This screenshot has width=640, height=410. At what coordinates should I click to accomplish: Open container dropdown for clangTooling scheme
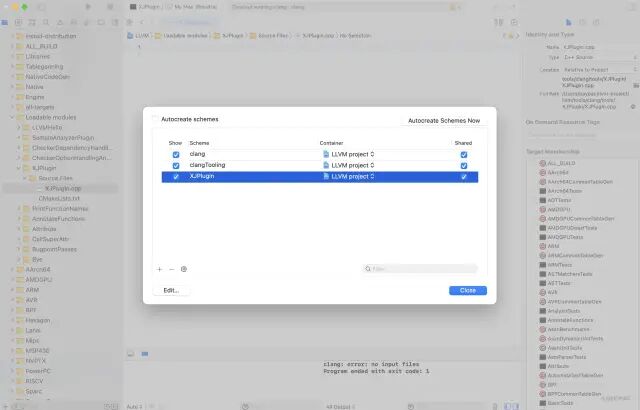click(349, 165)
